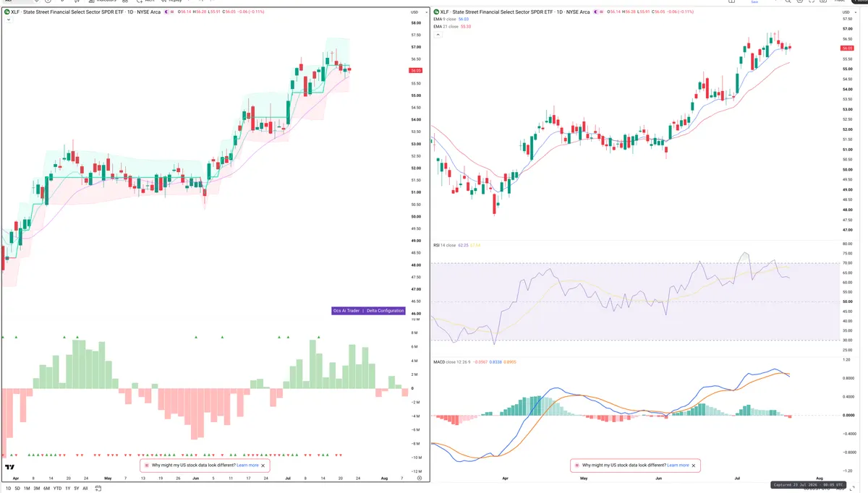Select the EMA 9 close indicator legend
Screen dimensions: 868x493
click(x=452, y=20)
